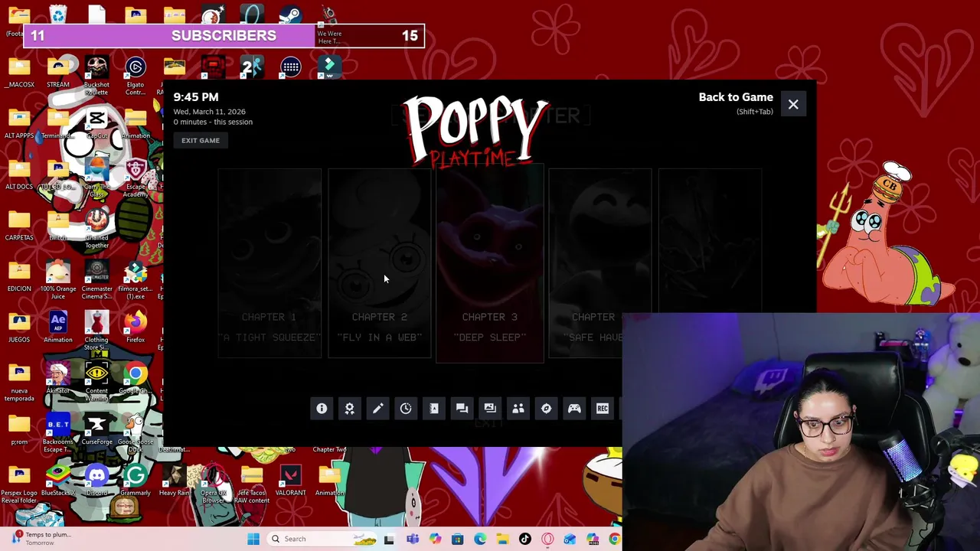Open Microsoft Edge from the taskbar
The width and height of the screenshot is (980, 551).
pyautogui.click(x=480, y=539)
